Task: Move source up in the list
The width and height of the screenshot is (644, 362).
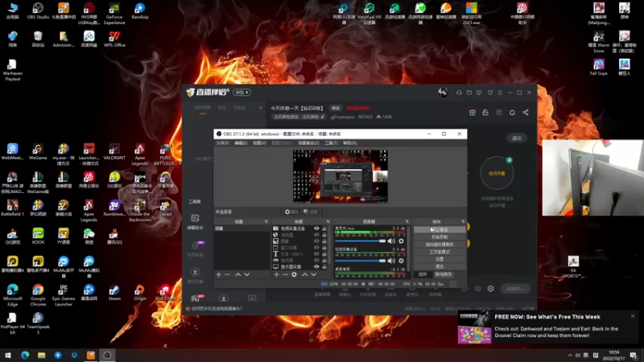Action: tap(305, 274)
